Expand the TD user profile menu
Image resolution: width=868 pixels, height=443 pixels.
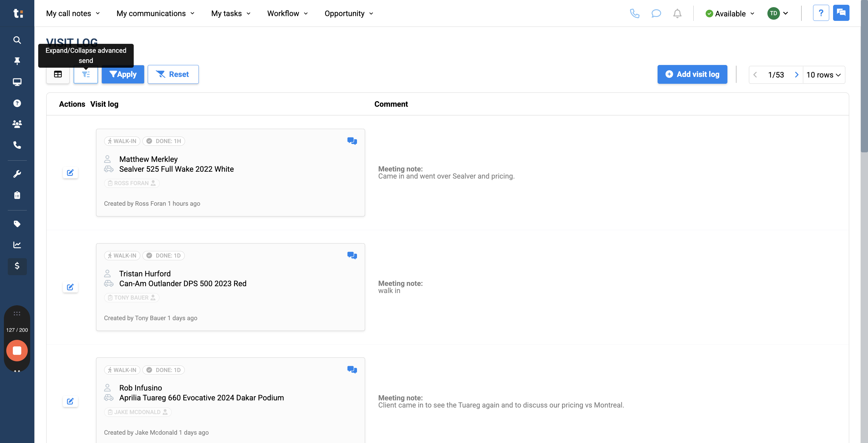pyautogui.click(x=778, y=13)
